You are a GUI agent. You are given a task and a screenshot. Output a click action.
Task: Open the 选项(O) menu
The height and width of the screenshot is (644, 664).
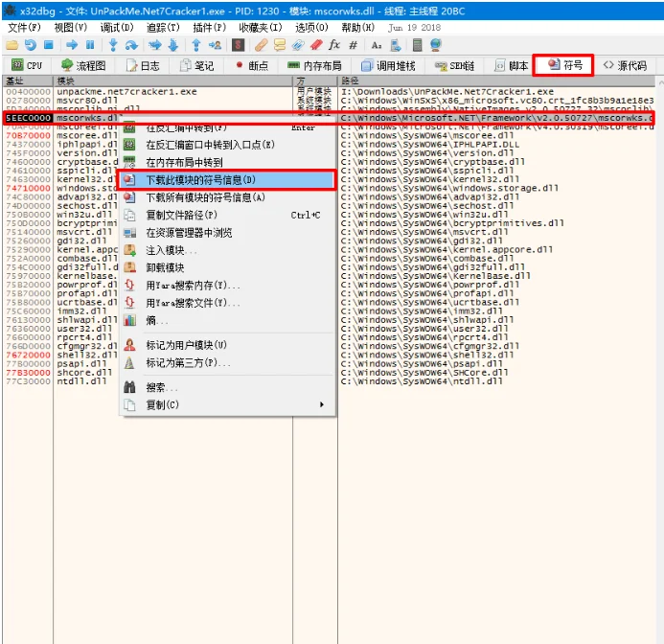pos(311,28)
